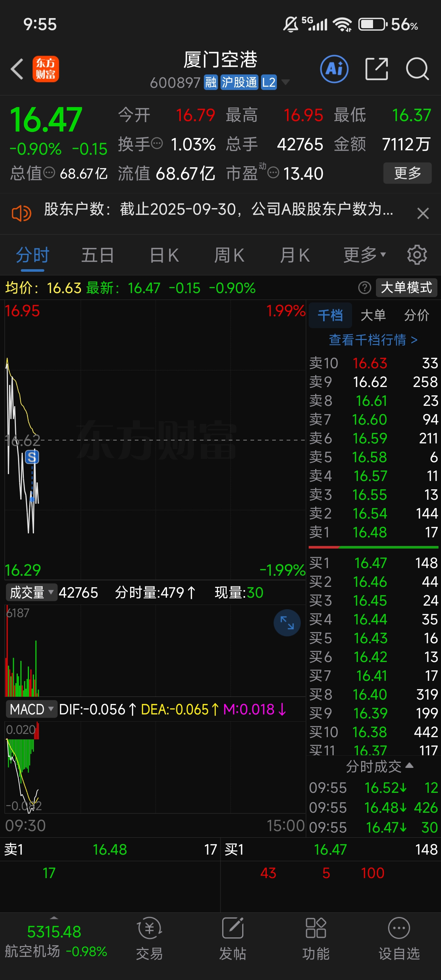
Task: Switch to the 分时 tab
Action: pyautogui.click(x=33, y=255)
